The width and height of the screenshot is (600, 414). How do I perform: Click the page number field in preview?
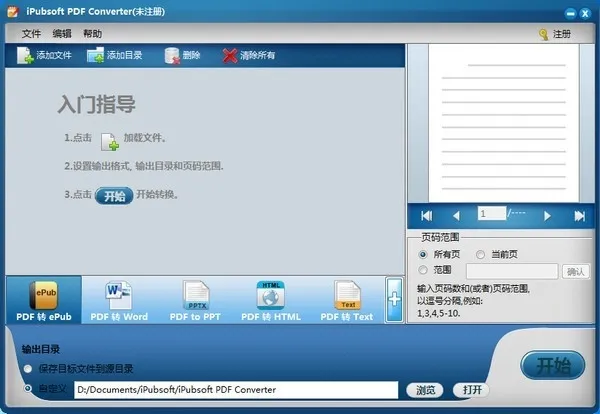(x=492, y=213)
